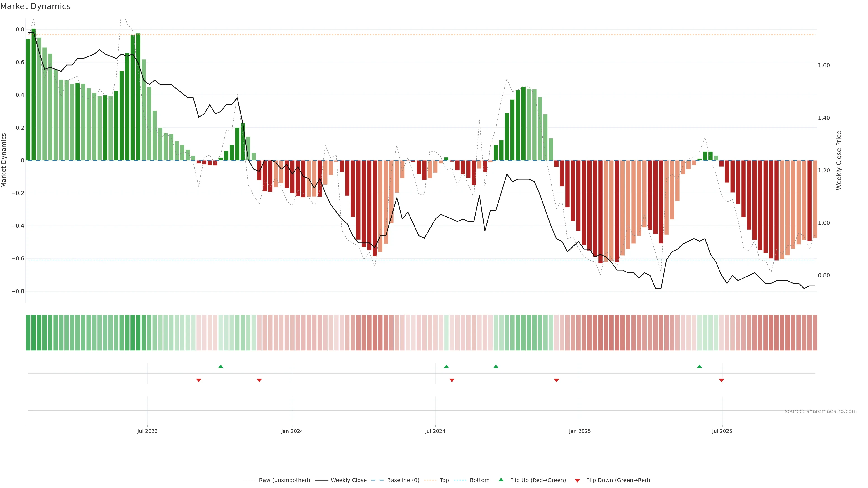The width and height of the screenshot is (868, 488).
Task: Click the Jan 2024 x-axis label
Action: [292, 431]
